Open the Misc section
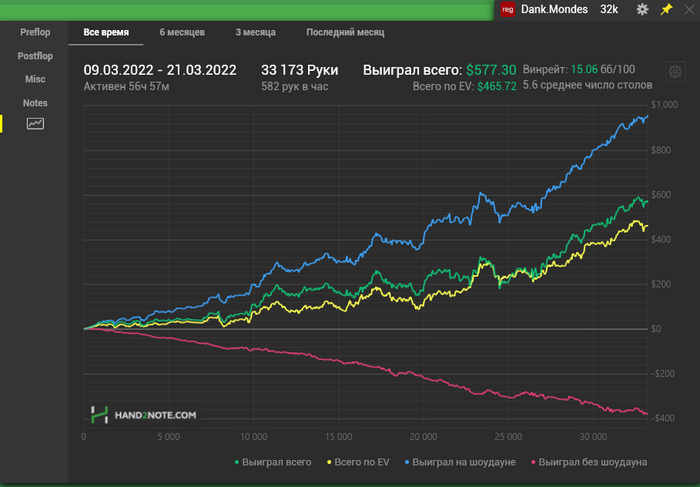Viewport: 700px width, 487px height. coord(35,79)
